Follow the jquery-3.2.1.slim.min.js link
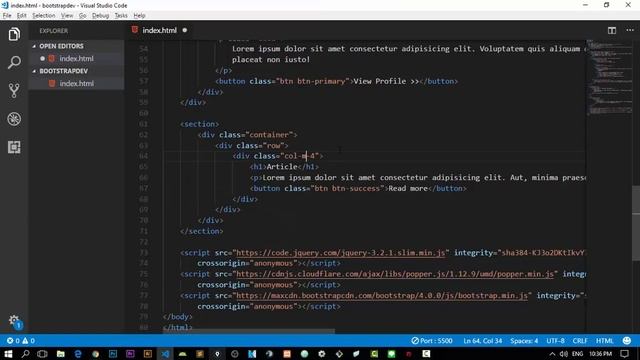 [x=340, y=253]
